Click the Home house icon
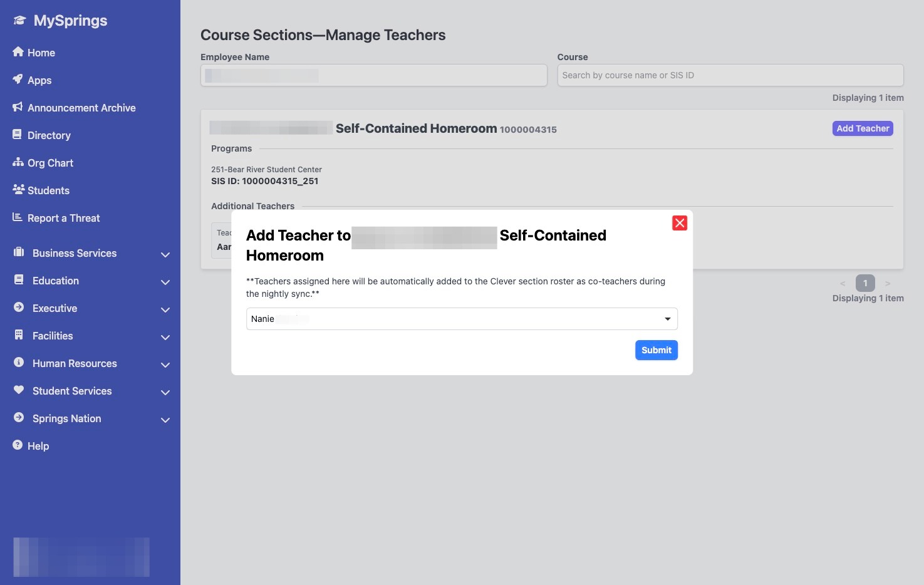The height and width of the screenshot is (585, 924). (18, 52)
